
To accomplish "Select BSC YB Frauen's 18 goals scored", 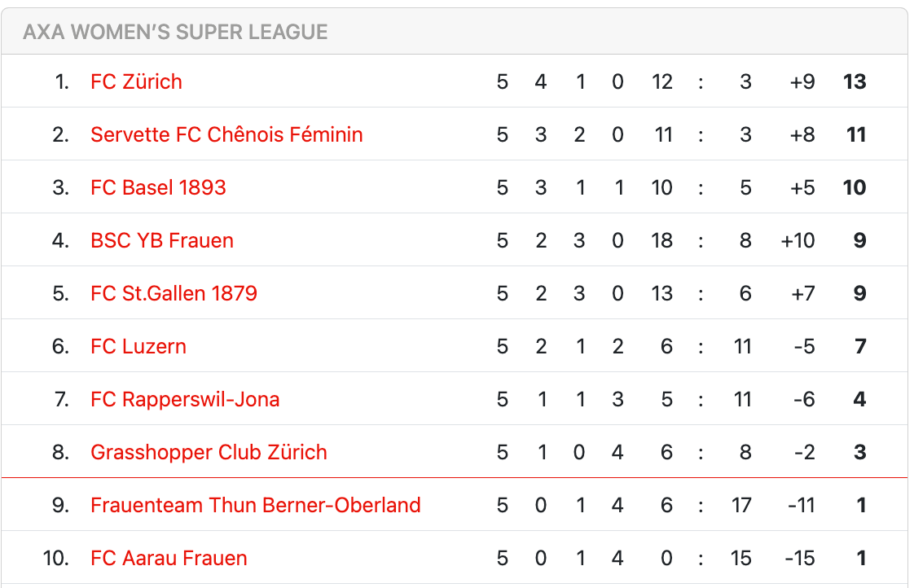I will [662, 240].
